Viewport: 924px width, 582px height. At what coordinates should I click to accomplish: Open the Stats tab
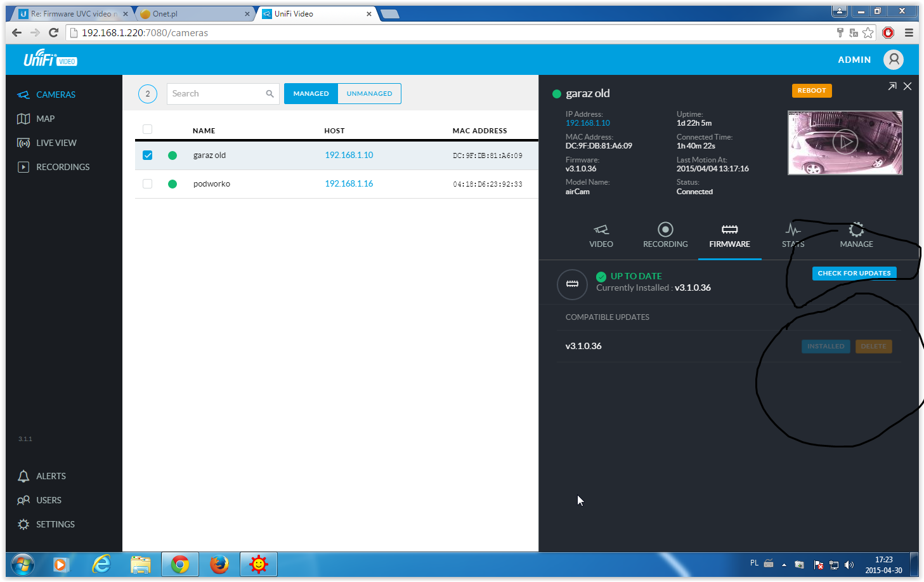pyautogui.click(x=793, y=235)
